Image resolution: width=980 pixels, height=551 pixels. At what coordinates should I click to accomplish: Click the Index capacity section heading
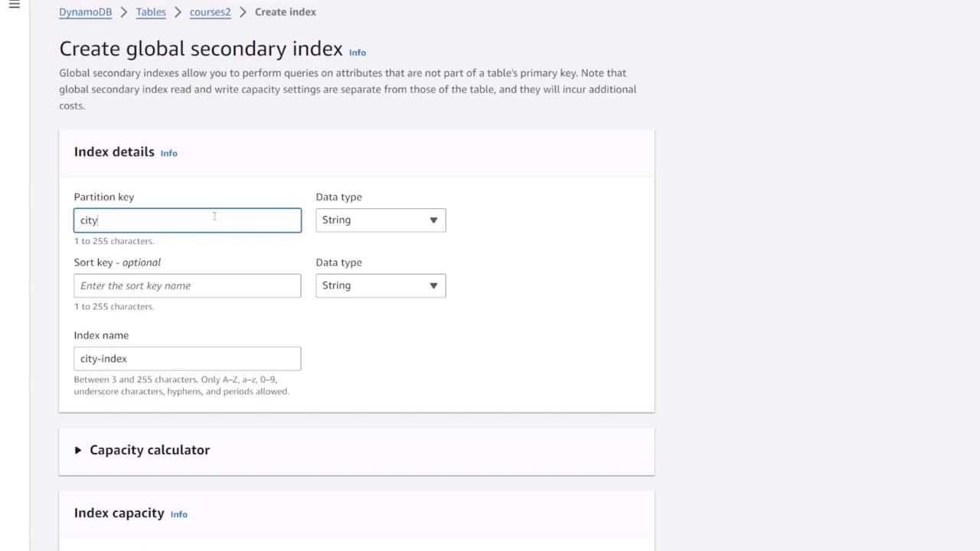[x=119, y=514]
